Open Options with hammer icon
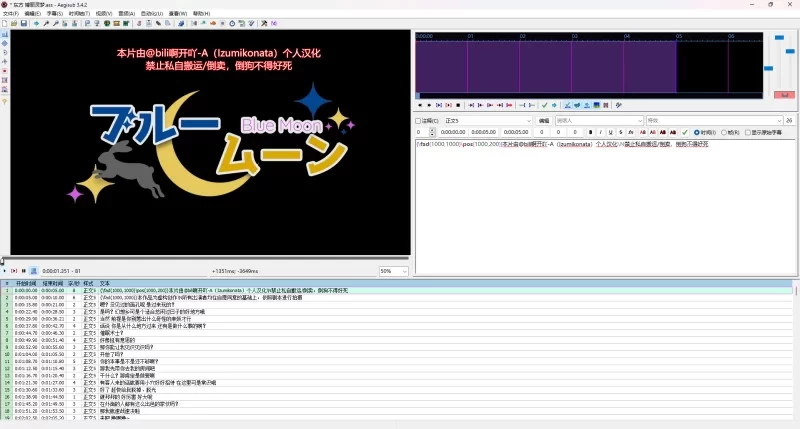The height and width of the screenshot is (429, 800). point(264,23)
